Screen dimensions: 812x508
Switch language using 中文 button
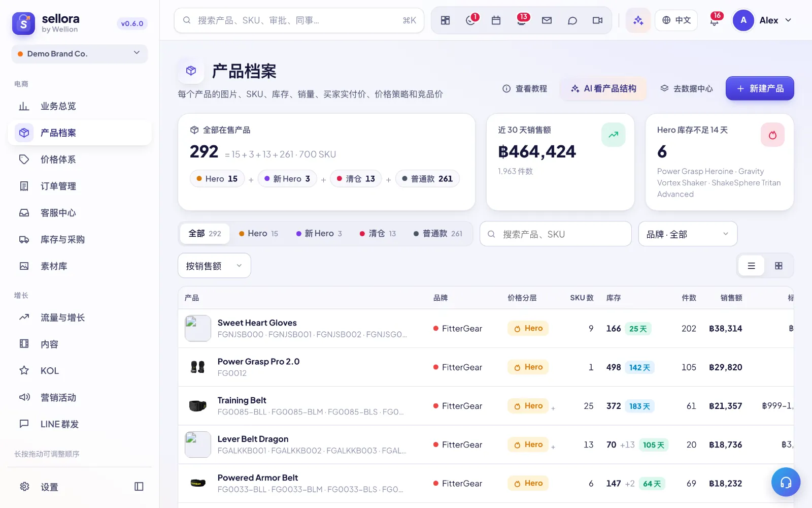click(676, 20)
